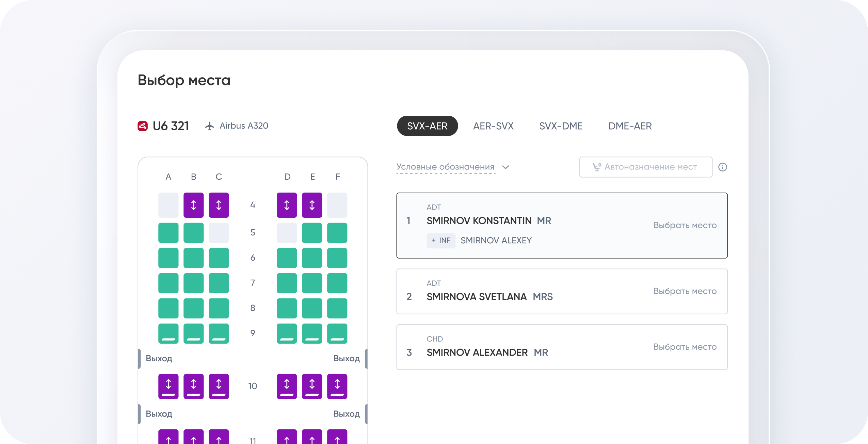Click the info icon beside auto-assignment
The width and height of the screenshot is (868, 444).
(x=722, y=167)
